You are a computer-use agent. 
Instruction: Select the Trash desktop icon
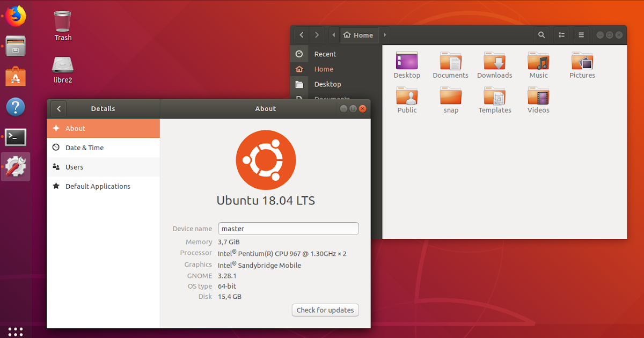[x=63, y=26]
